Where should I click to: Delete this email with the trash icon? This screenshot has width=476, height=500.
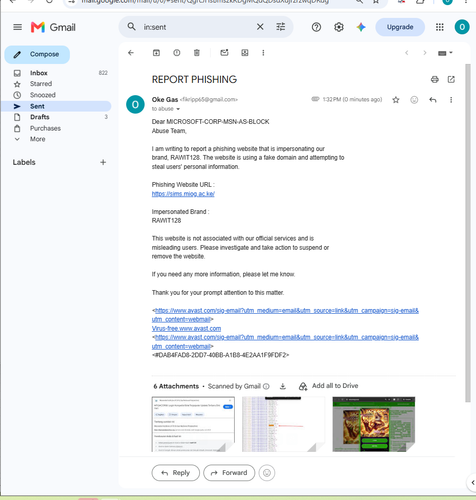tap(197, 53)
